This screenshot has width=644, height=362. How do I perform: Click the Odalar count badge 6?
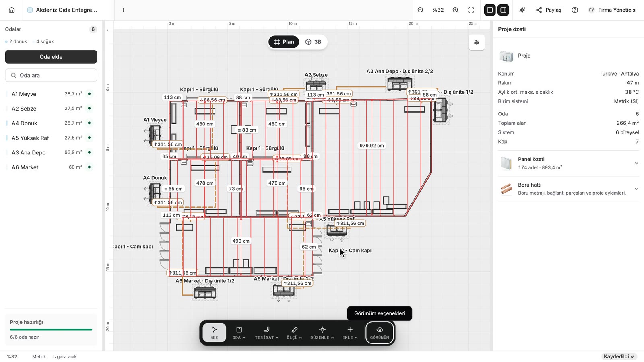pyautogui.click(x=93, y=29)
